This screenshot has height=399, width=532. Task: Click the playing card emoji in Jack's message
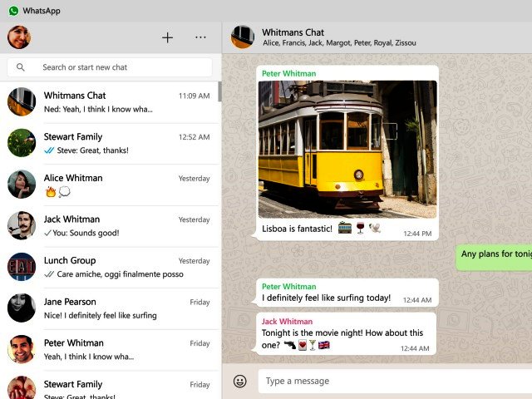[x=303, y=346]
